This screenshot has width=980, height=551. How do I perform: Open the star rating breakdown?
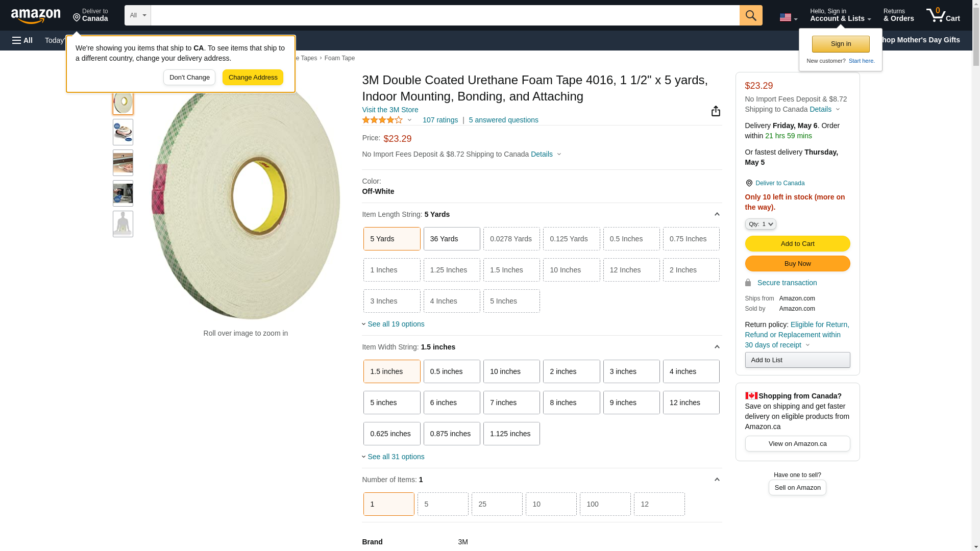coord(387,120)
